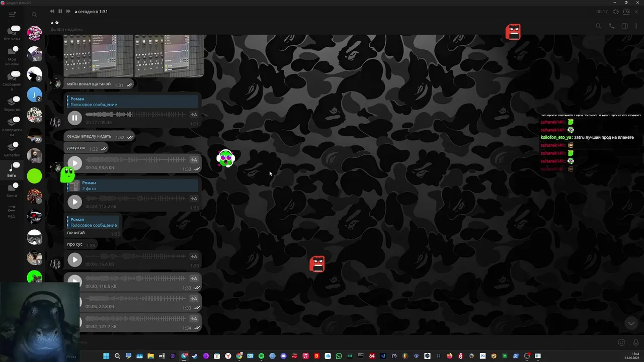Record a voice message with microphone icon
The image size is (644, 362).
pyautogui.click(x=636, y=342)
